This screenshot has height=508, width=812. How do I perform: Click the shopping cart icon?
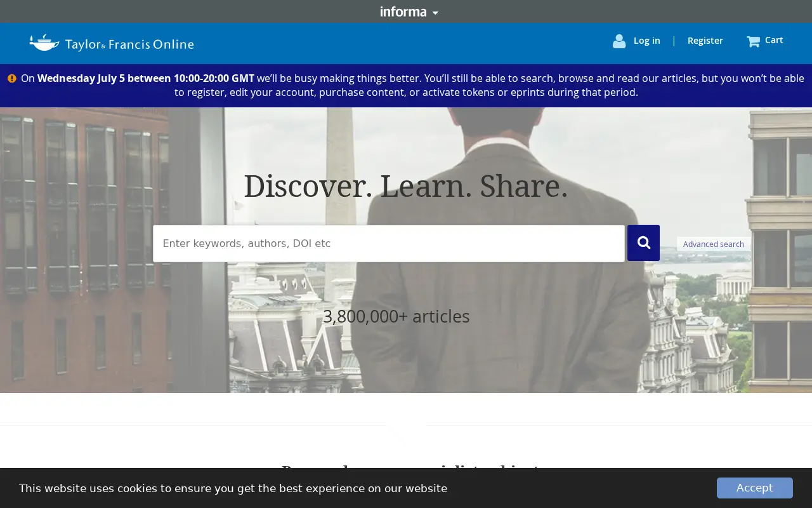click(x=753, y=41)
